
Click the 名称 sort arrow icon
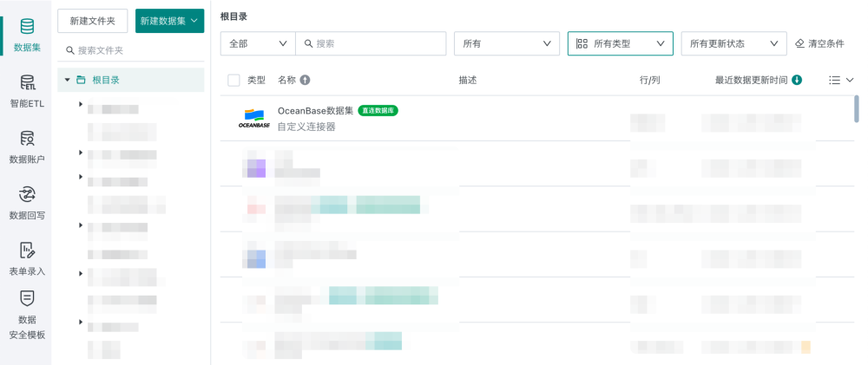[305, 80]
